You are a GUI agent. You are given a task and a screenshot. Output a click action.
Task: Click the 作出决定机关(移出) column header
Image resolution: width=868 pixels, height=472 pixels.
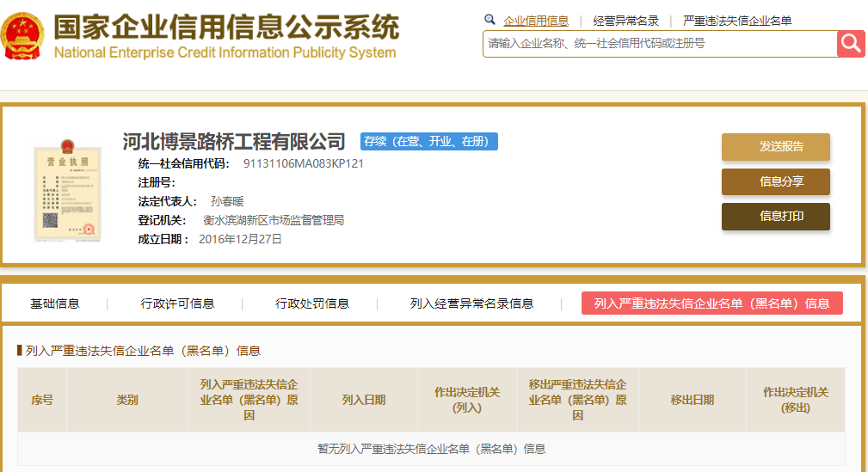(x=796, y=400)
